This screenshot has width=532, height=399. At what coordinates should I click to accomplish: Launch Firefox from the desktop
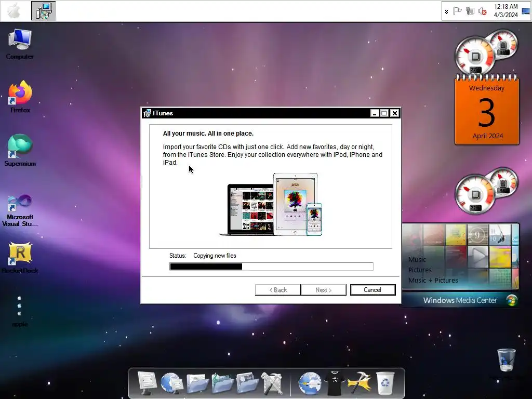coord(20,97)
